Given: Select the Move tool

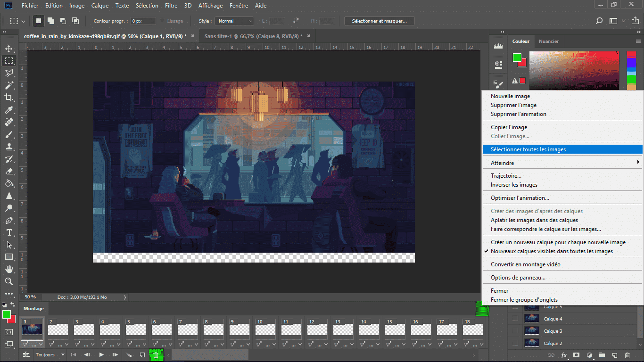Looking at the screenshot, I should (8, 49).
